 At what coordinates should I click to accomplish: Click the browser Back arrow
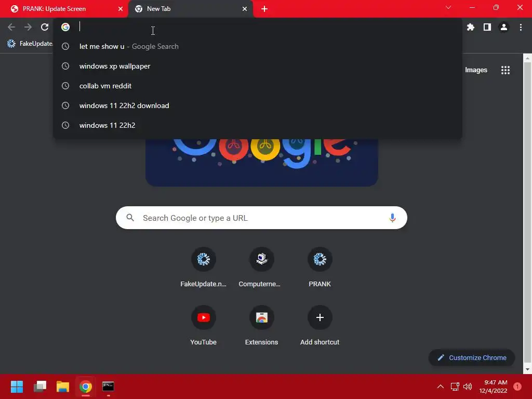pos(11,27)
